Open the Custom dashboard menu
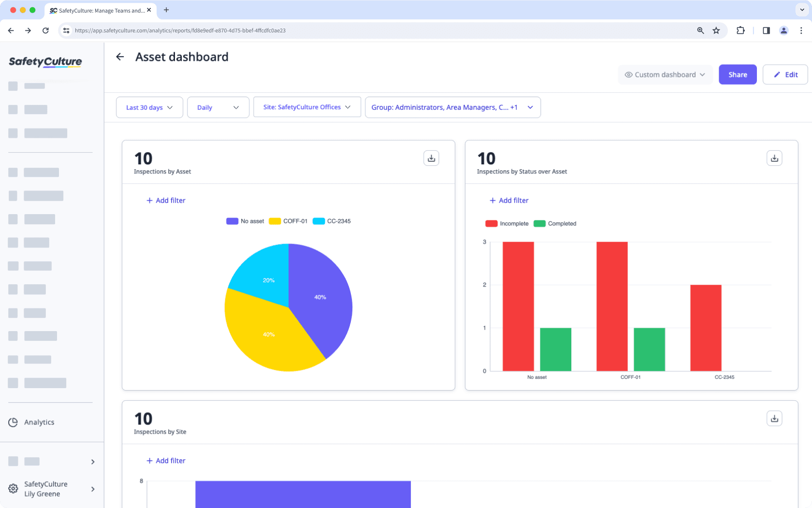The height and width of the screenshot is (508, 812). click(x=665, y=74)
